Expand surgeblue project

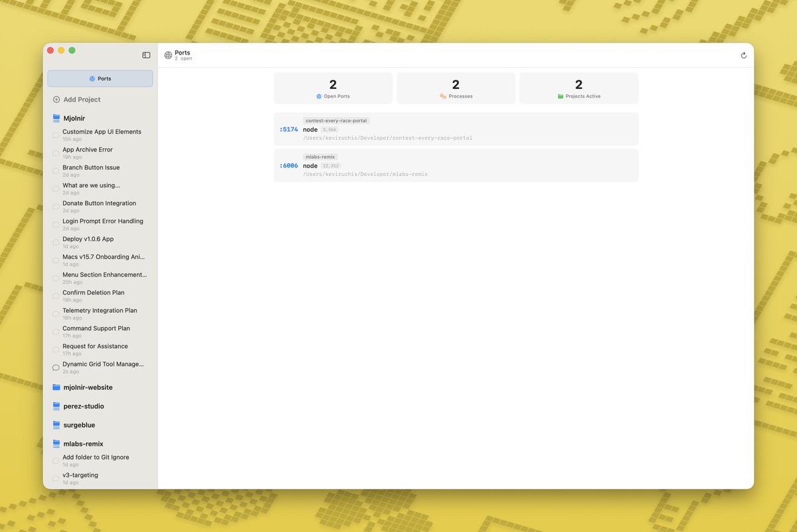click(x=79, y=425)
